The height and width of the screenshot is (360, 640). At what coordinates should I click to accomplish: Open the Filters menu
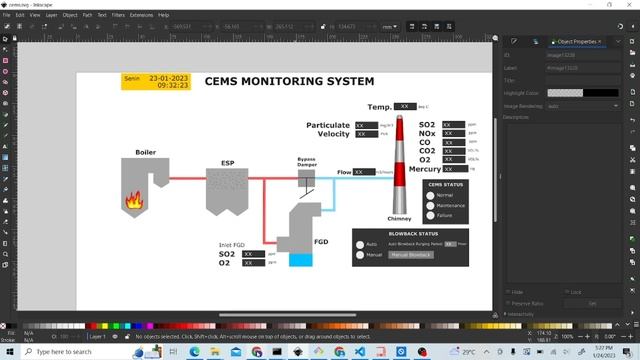coord(118,15)
